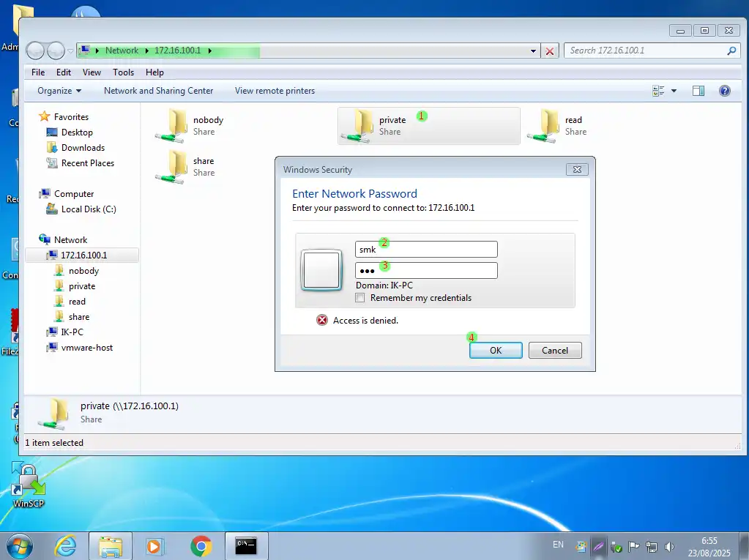The width and height of the screenshot is (749, 560).
Task: Click Network and Sharing Center
Action: point(158,91)
